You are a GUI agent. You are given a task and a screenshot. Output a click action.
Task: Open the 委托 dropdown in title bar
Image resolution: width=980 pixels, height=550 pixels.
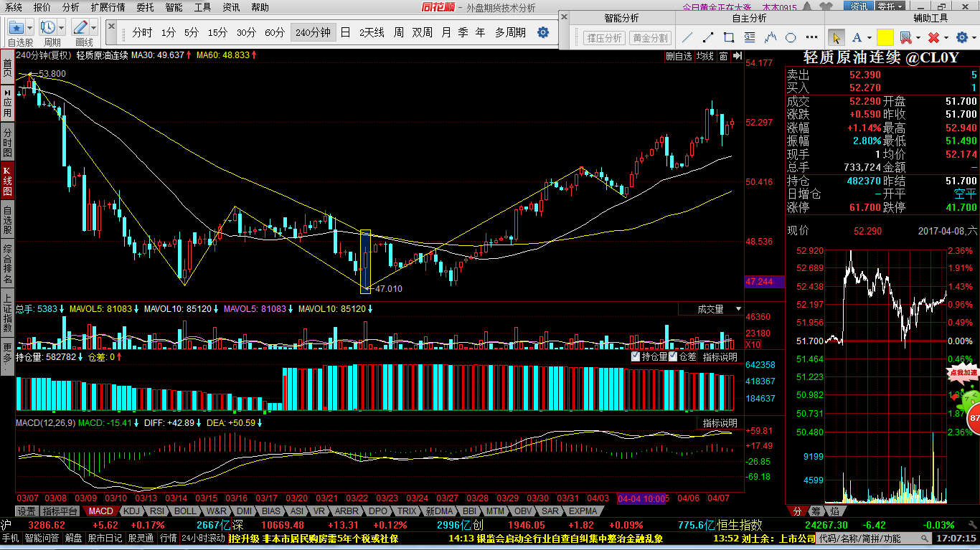click(x=890, y=6)
